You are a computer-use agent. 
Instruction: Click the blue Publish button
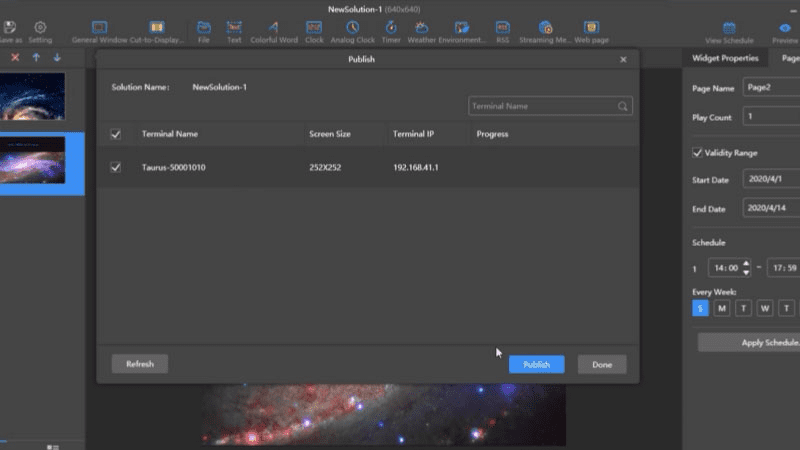coord(536,364)
